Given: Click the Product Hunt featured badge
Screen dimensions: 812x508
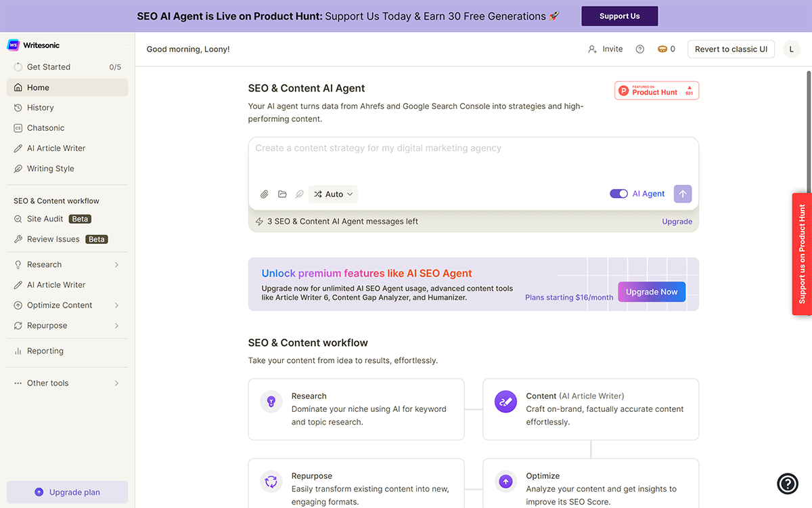Looking at the screenshot, I should point(656,91).
